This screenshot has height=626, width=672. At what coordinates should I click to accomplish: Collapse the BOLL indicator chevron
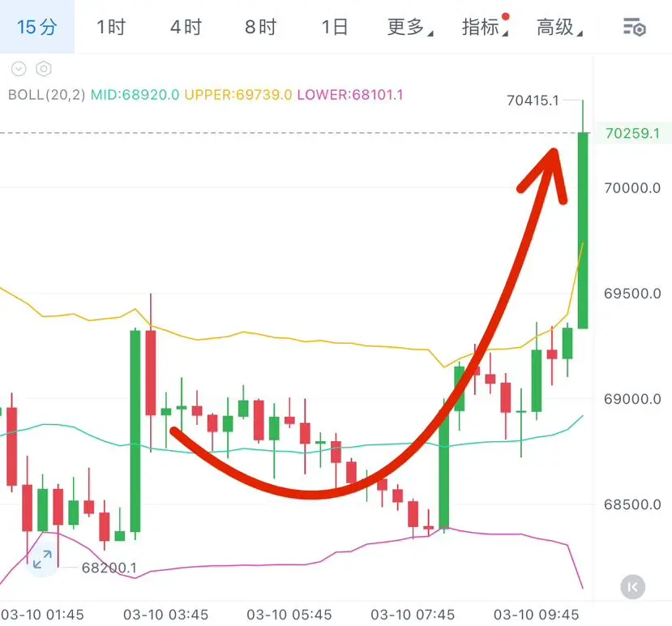(x=19, y=69)
